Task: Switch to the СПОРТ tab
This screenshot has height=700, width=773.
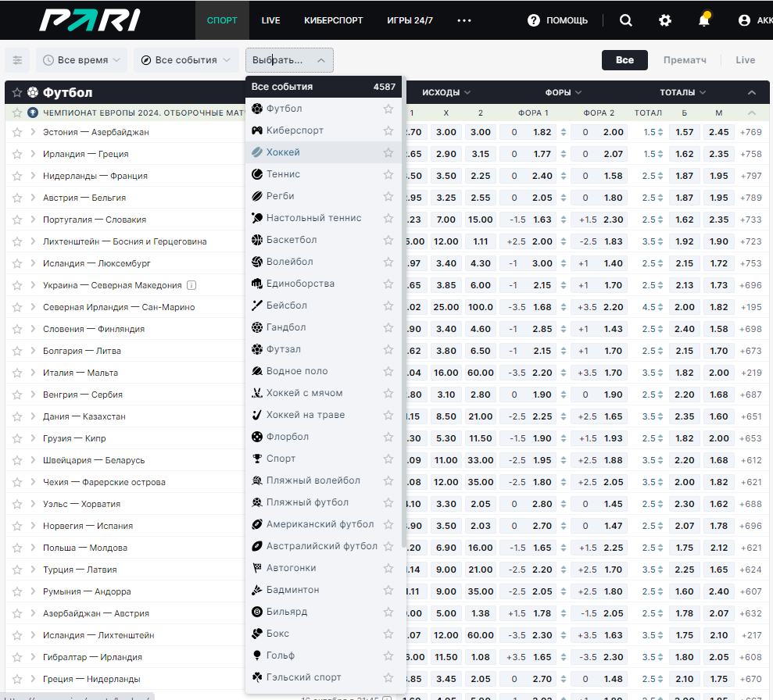Action: point(222,20)
